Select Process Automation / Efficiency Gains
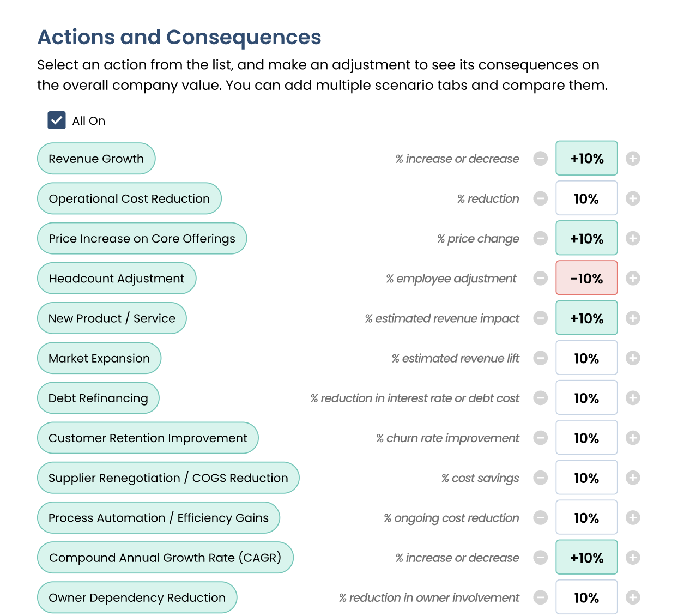The width and height of the screenshot is (690, 616). [159, 518]
